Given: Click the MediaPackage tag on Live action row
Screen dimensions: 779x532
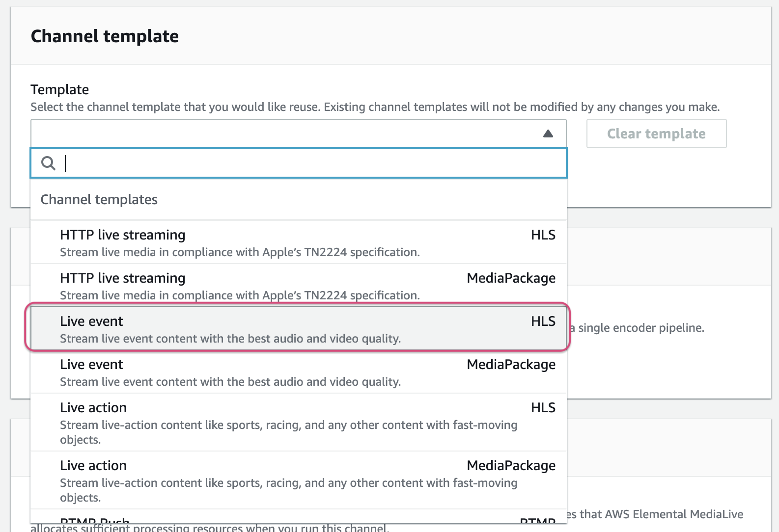Looking at the screenshot, I should [x=511, y=465].
